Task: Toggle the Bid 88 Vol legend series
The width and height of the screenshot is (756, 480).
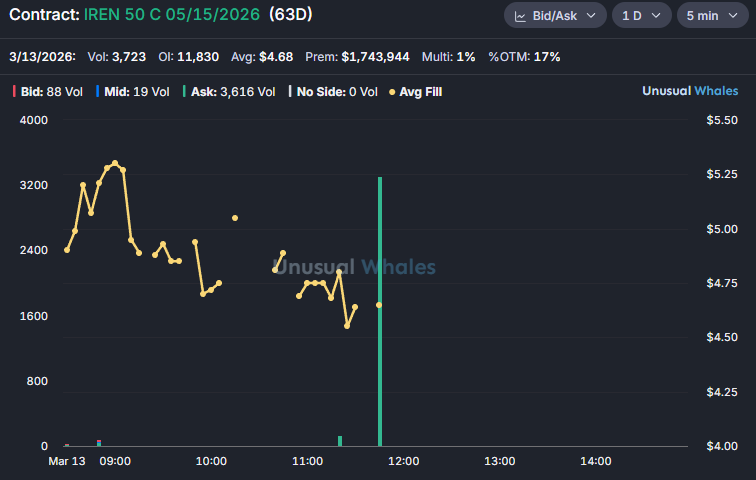Action: 48,92
